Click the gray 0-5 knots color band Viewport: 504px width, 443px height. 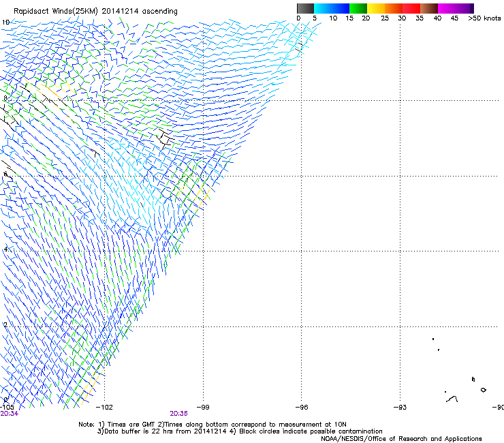pyautogui.click(x=305, y=8)
